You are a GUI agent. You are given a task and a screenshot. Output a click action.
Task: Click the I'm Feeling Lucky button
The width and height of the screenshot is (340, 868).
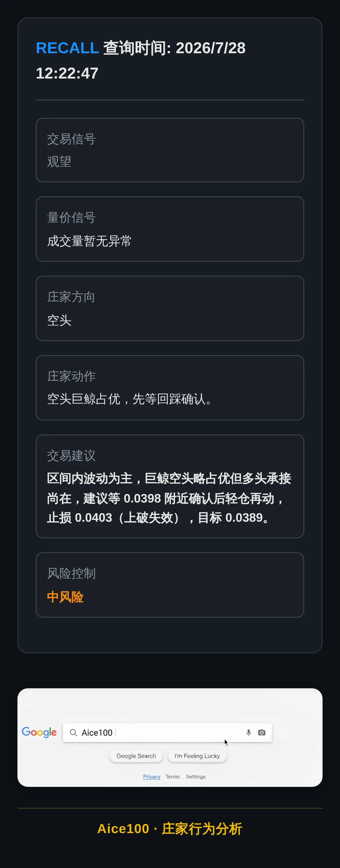click(197, 756)
